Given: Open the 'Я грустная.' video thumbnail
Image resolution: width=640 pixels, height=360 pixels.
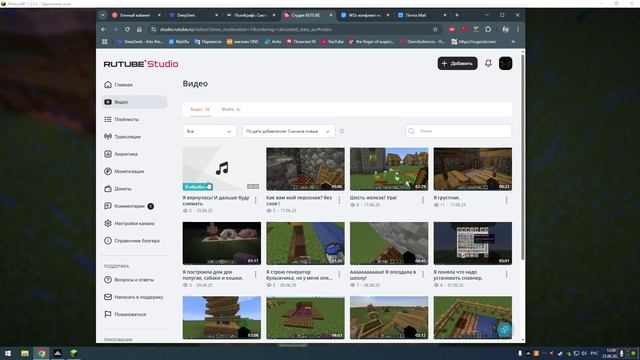Looking at the screenshot, I should [473, 169].
